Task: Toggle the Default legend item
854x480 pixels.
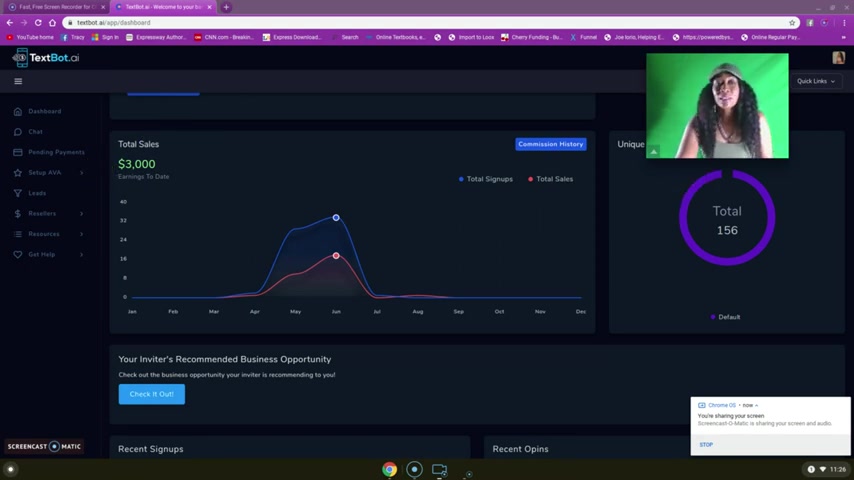Action: point(725,317)
